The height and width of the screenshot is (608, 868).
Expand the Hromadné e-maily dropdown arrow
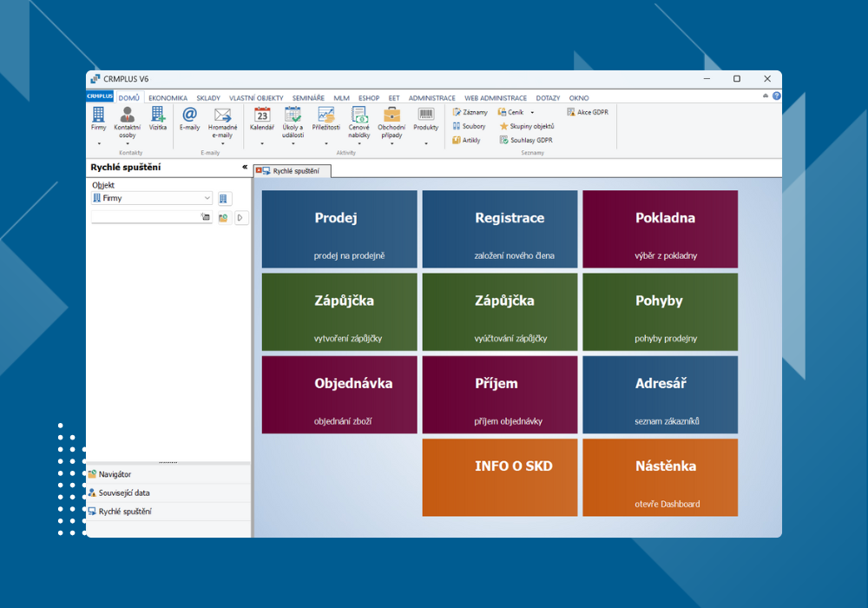coord(222,144)
